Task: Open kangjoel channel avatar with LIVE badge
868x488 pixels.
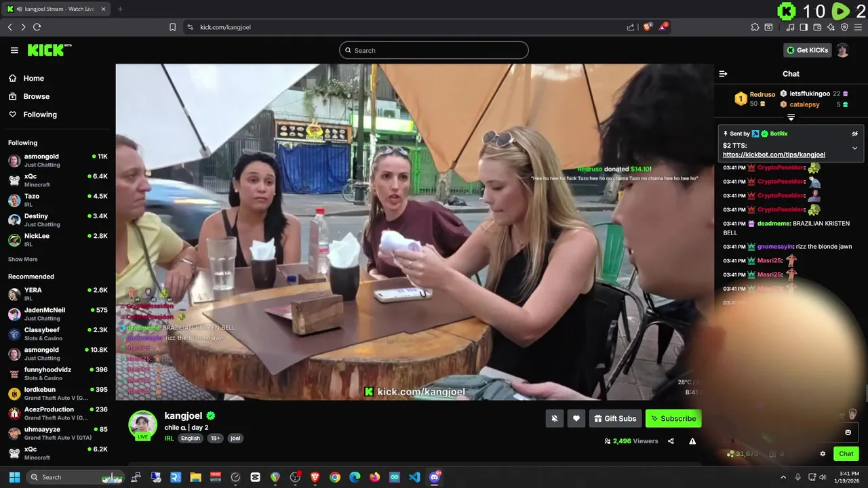Action: [143, 425]
